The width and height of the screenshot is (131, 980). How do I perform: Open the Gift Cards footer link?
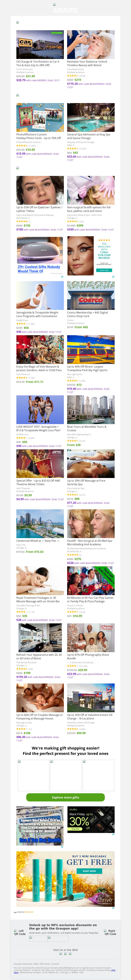(x=45, y=964)
